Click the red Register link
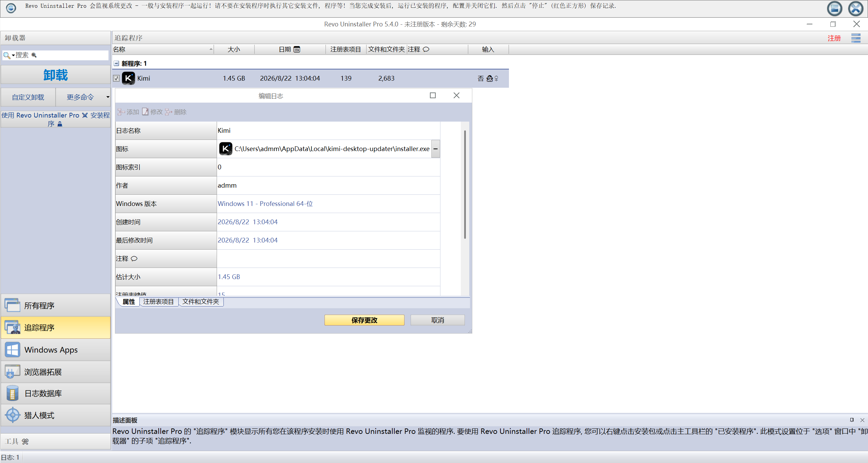 coord(834,38)
